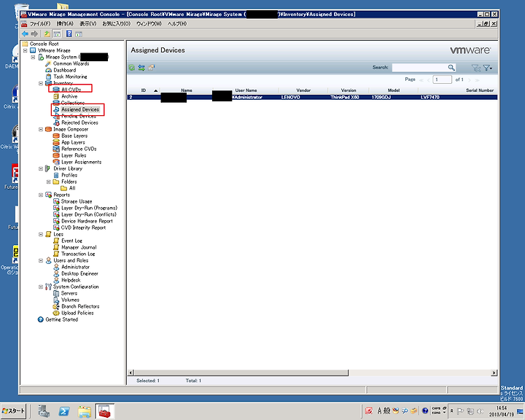The image size is (525, 420).
Task: Collapse the Reports node
Action: pyautogui.click(x=41, y=195)
